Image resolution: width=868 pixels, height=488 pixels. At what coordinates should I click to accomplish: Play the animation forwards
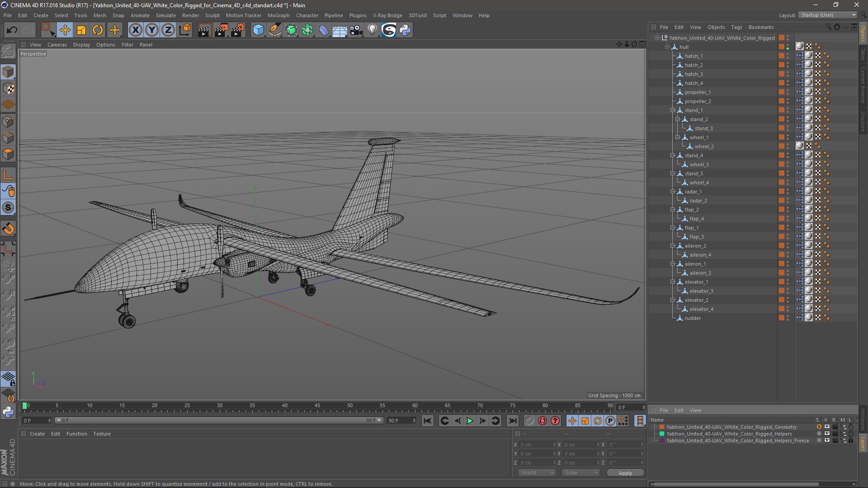click(x=470, y=421)
